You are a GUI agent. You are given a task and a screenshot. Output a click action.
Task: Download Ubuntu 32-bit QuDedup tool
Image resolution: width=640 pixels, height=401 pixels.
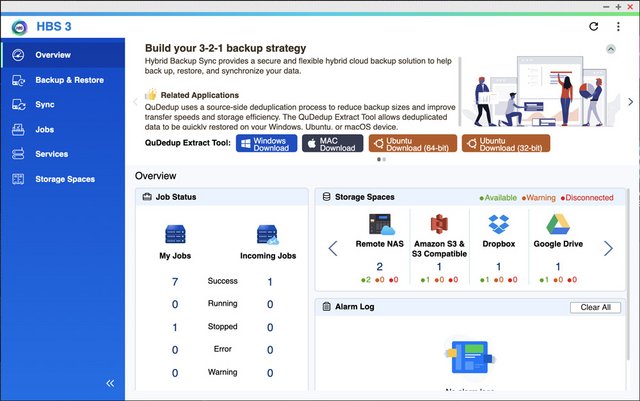pyautogui.click(x=506, y=144)
